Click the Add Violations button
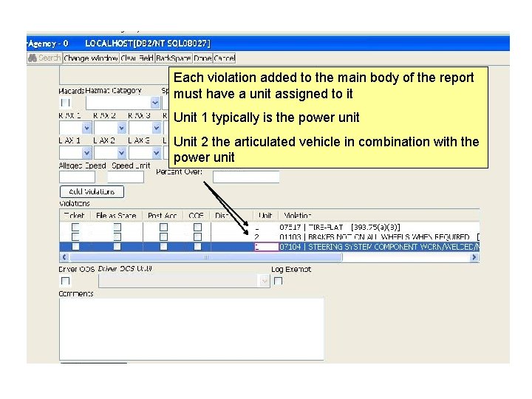The image size is (532, 399). pyautogui.click(x=92, y=191)
